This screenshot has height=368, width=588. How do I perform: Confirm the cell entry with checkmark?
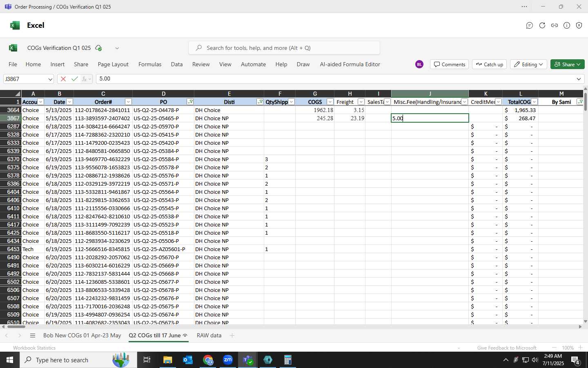[74, 79]
